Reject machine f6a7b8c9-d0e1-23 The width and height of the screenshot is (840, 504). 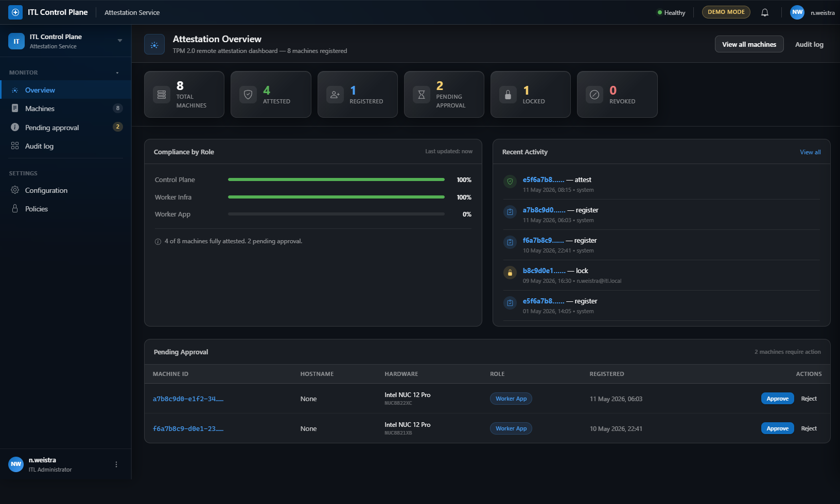click(x=809, y=428)
